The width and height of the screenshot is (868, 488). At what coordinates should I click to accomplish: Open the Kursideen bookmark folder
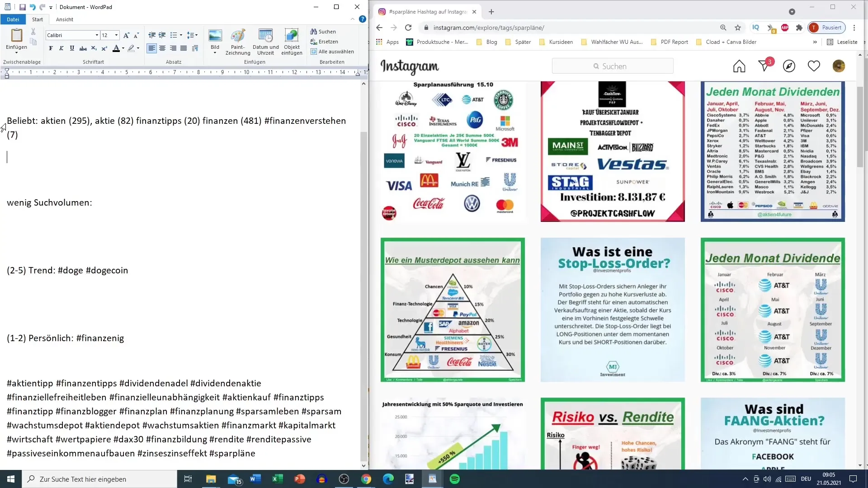[557, 42]
